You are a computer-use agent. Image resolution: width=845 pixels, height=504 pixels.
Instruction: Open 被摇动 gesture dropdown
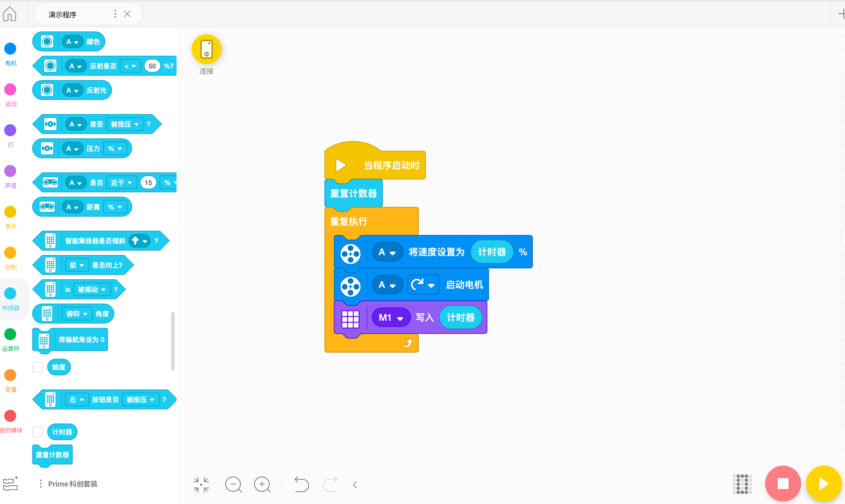92,289
